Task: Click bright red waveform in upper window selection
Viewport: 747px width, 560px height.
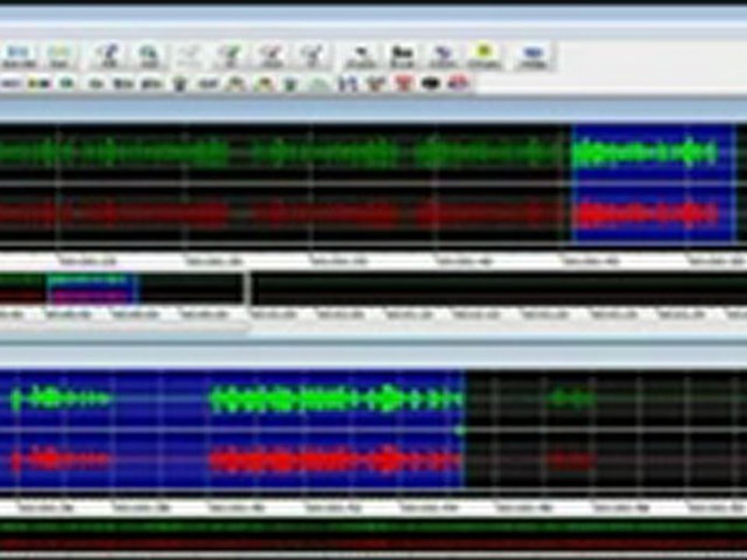Action: coord(647,214)
